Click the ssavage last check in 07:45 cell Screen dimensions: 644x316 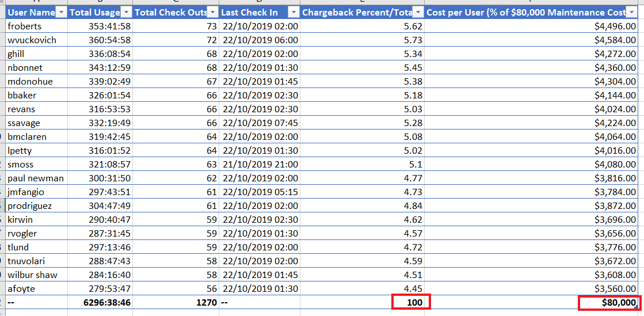pyautogui.click(x=260, y=123)
